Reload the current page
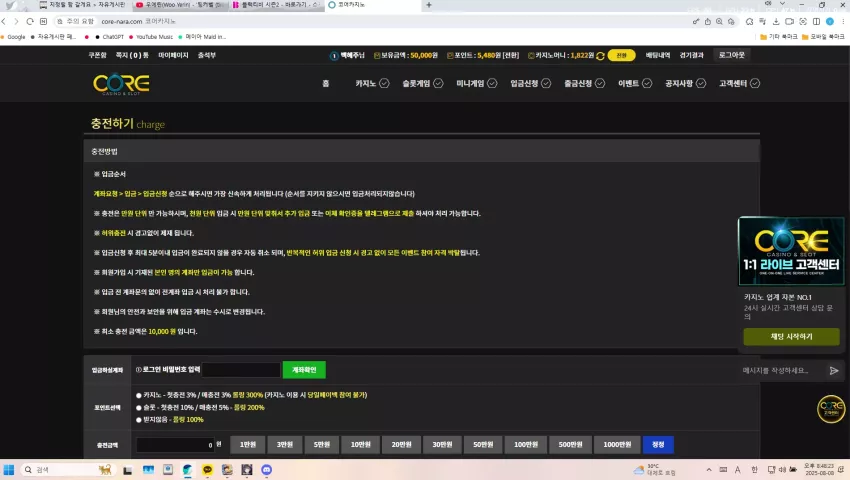850x480 pixels. [x=30, y=21]
